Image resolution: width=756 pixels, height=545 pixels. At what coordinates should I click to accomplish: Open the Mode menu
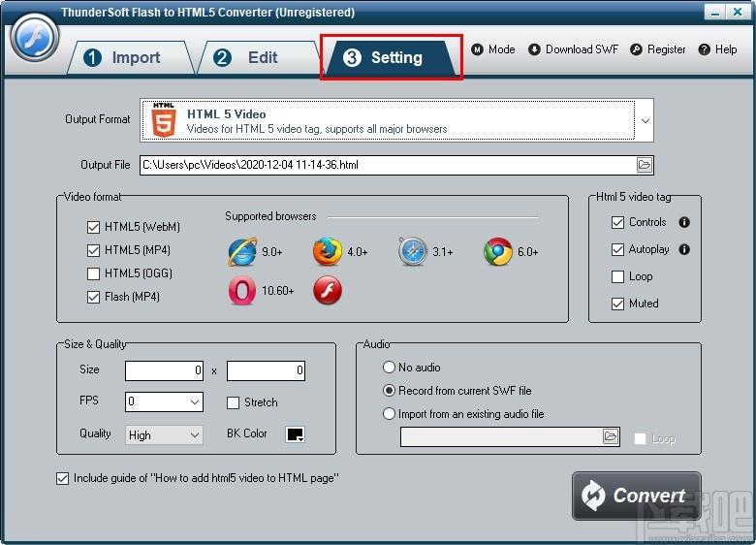(x=492, y=49)
